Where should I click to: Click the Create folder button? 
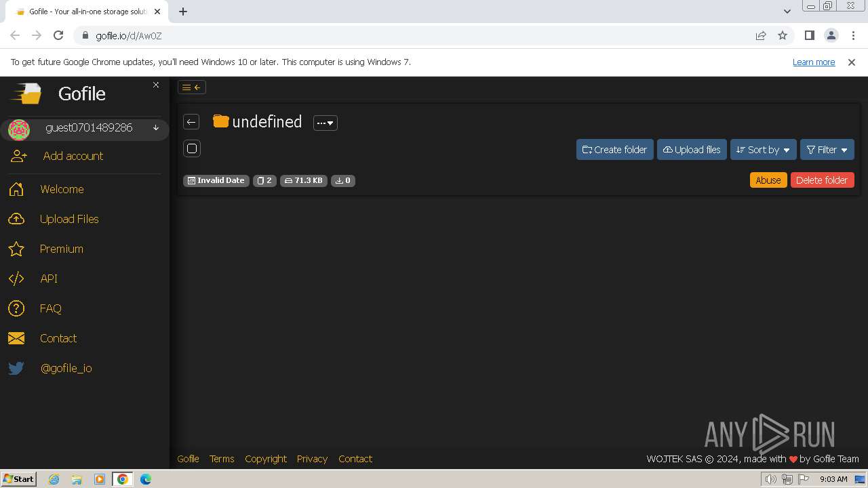615,150
